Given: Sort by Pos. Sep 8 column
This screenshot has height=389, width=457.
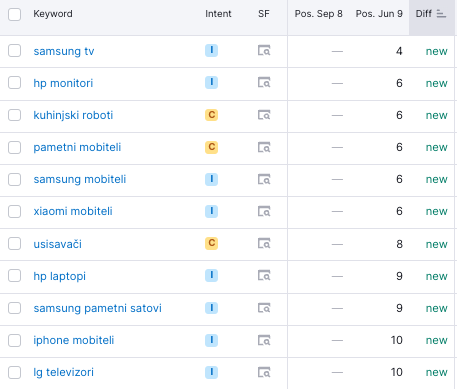Looking at the screenshot, I should [318, 14].
